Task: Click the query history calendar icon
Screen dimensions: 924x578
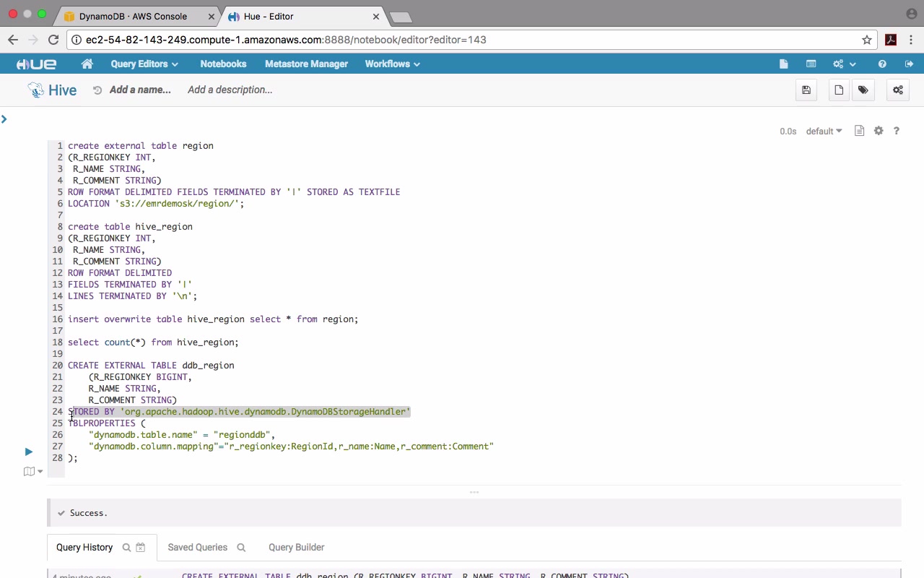Action: [141, 548]
